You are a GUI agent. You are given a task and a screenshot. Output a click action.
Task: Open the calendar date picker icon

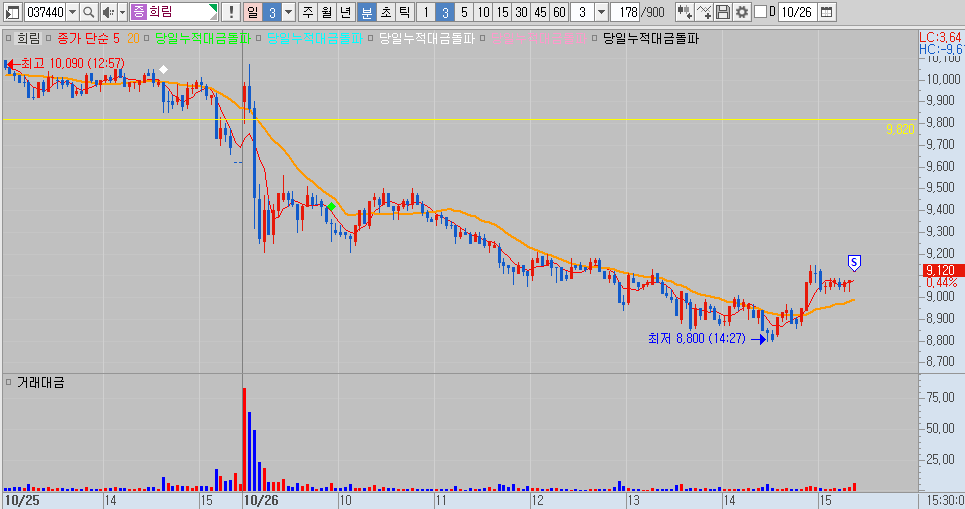tap(827, 12)
